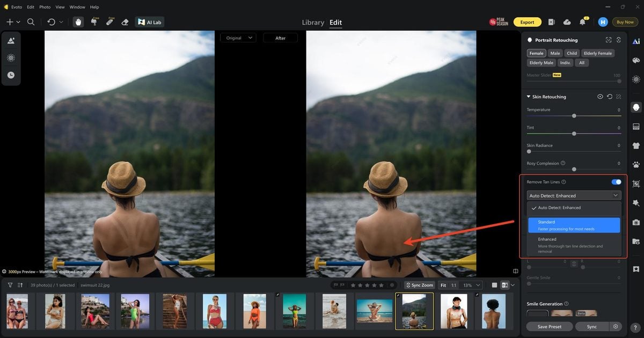Click the undo history icon

(51, 22)
